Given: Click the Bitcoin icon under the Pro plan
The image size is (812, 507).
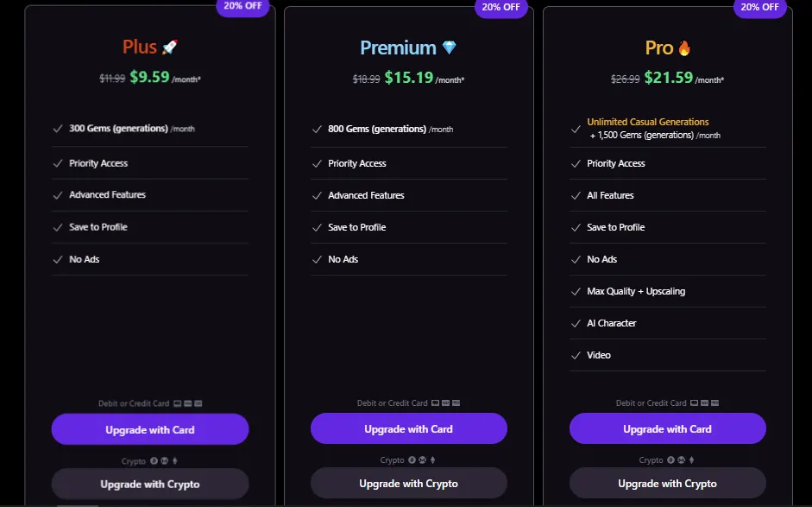Looking at the screenshot, I should (671, 460).
